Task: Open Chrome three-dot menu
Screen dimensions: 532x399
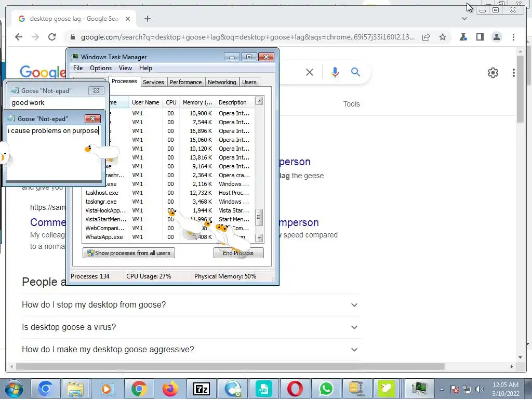Action: [513, 37]
